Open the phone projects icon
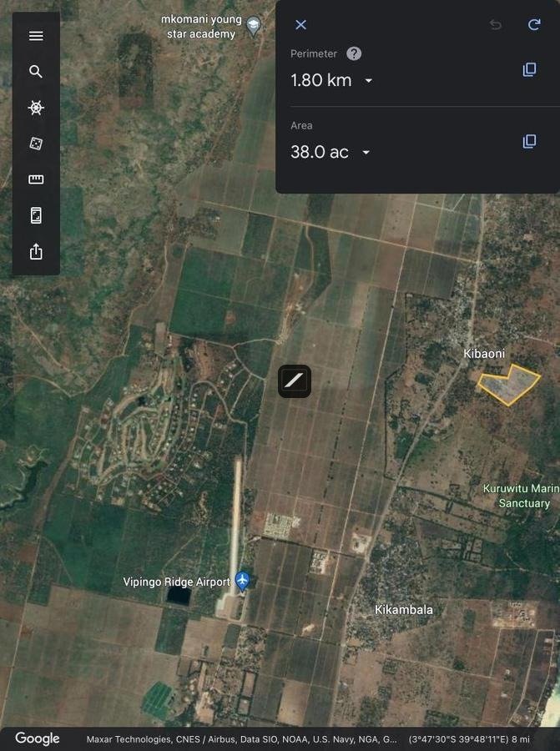The height and width of the screenshot is (751, 560). coord(36,216)
